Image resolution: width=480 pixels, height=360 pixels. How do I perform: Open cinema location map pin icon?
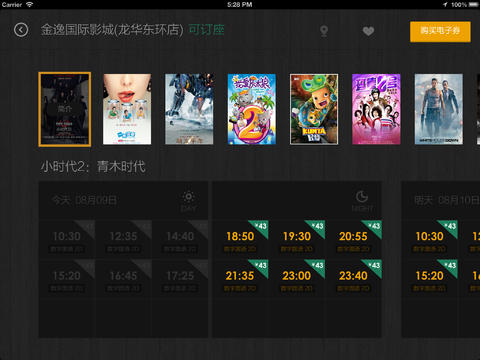click(x=324, y=31)
